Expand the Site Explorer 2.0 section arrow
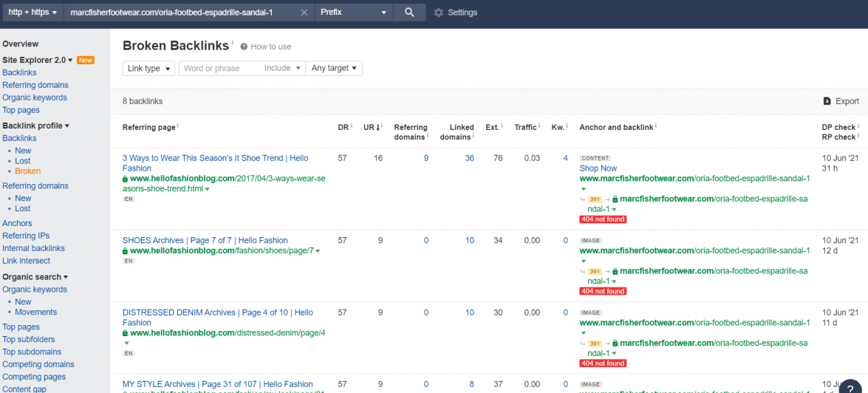Image resolution: width=868 pixels, height=393 pixels. 70,60
